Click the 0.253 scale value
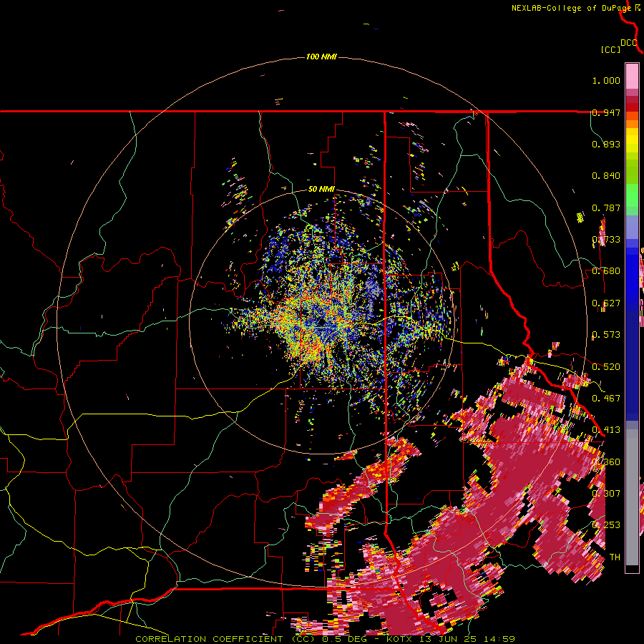 (606, 525)
